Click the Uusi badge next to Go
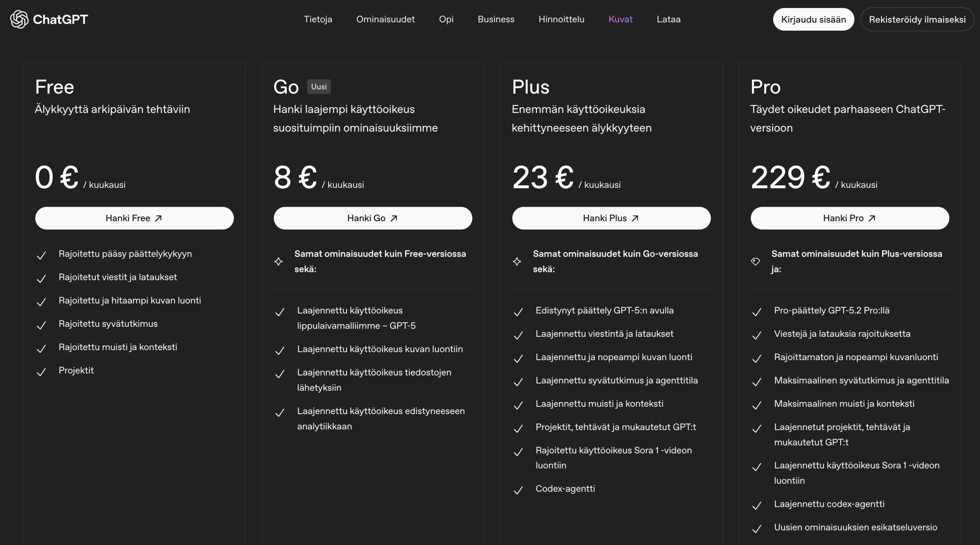Image resolution: width=980 pixels, height=545 pixels. (x=319, y=86)
